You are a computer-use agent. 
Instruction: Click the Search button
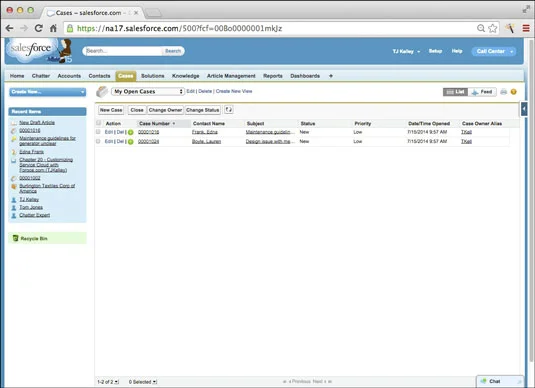(x=173, y=51)
